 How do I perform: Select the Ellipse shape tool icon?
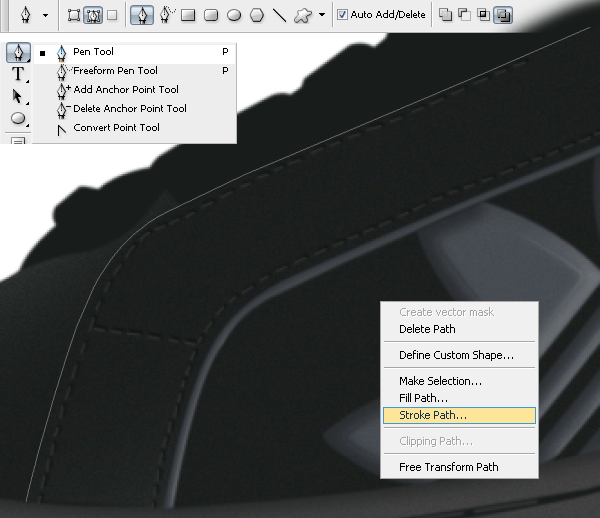(234, 15)
